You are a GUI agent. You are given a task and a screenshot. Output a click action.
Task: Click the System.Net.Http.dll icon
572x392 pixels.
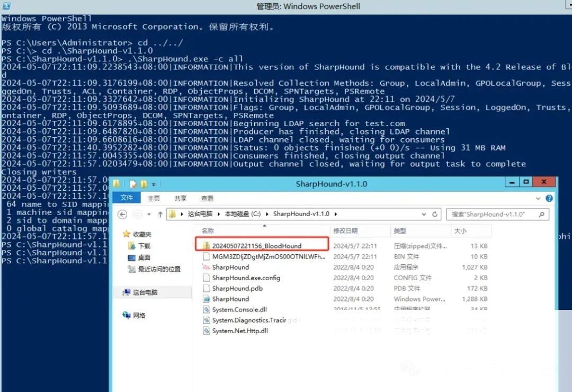coord(206,331)
